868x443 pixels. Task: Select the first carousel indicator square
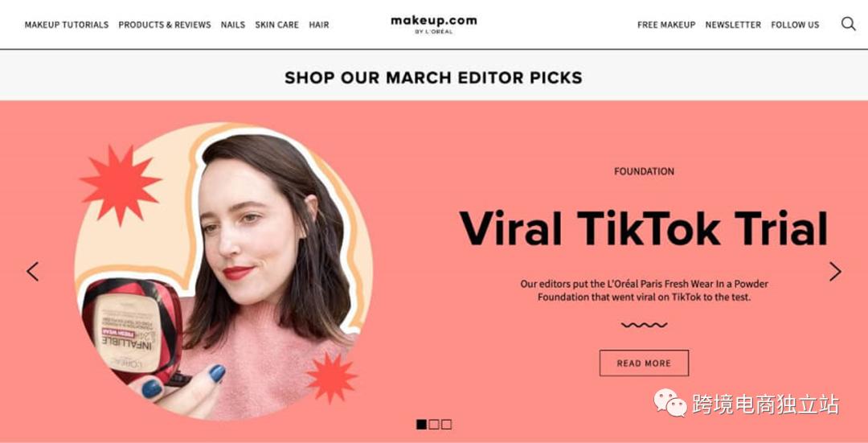[x=421, y=425]
